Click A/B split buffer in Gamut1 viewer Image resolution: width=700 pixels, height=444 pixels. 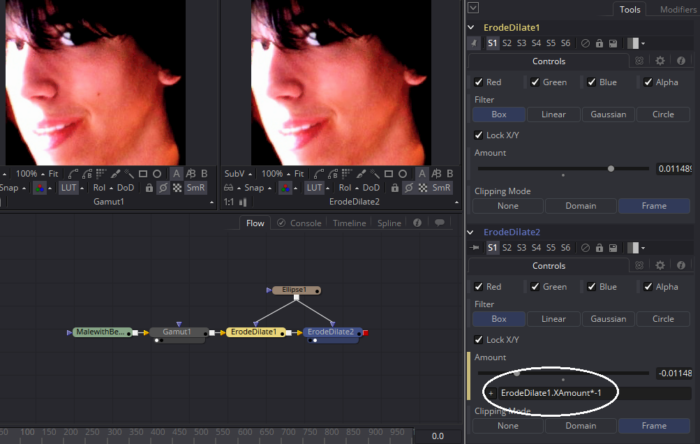click(x=191, y=174)
